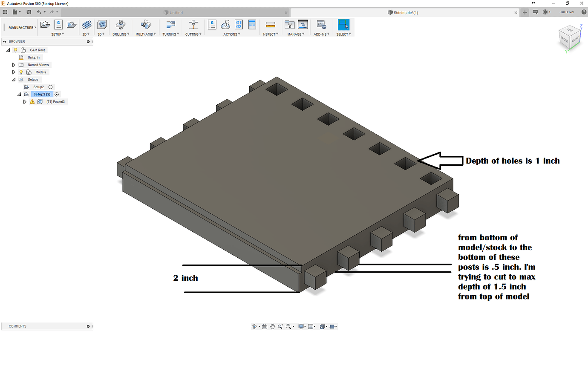Open the Drilling operations icon
The image size is (588, 374).
[121, 24]
